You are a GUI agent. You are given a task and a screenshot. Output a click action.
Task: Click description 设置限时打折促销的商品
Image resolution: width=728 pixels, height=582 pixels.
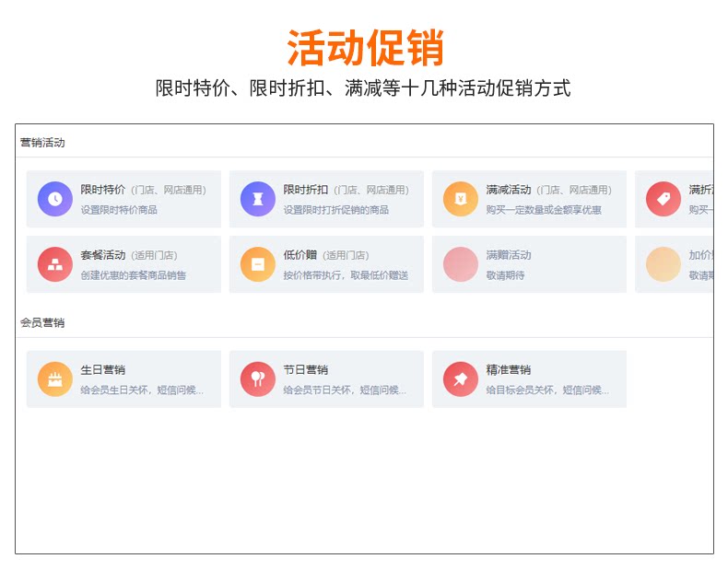point(336,210)
